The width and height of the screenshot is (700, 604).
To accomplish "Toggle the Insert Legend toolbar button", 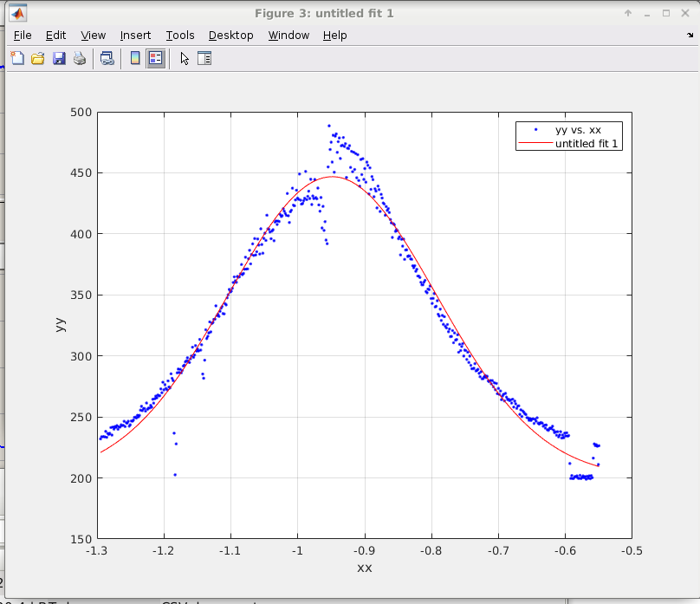I will (156, 59).
